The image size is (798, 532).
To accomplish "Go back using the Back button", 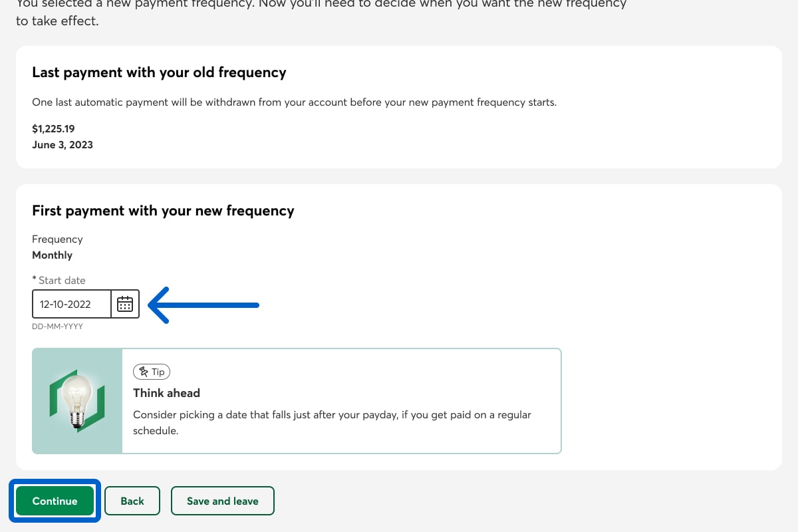I will [132, 501].
